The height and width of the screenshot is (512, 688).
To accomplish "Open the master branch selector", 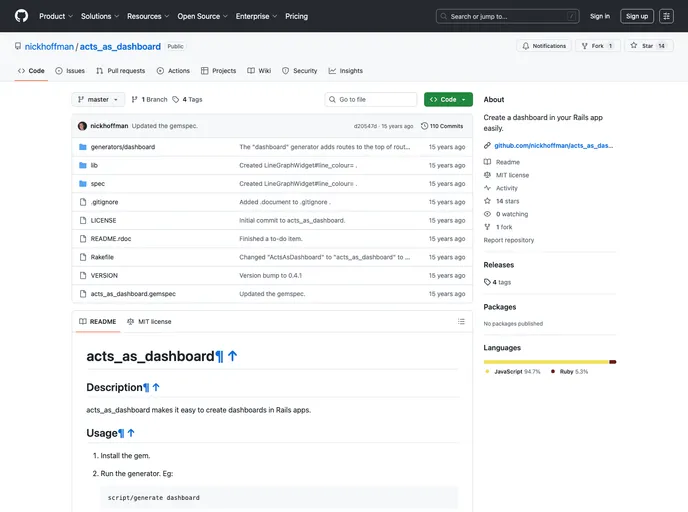I will click(x=98, y=100).
